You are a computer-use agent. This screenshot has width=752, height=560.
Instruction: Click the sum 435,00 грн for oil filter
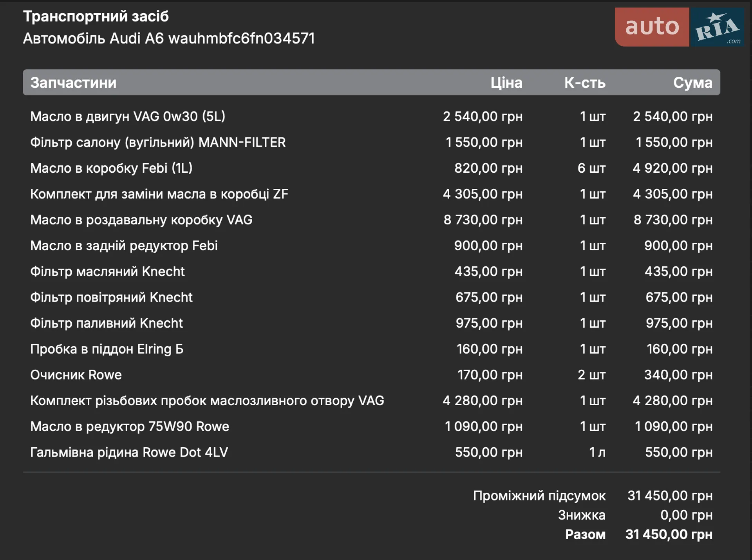coord(679,271)
